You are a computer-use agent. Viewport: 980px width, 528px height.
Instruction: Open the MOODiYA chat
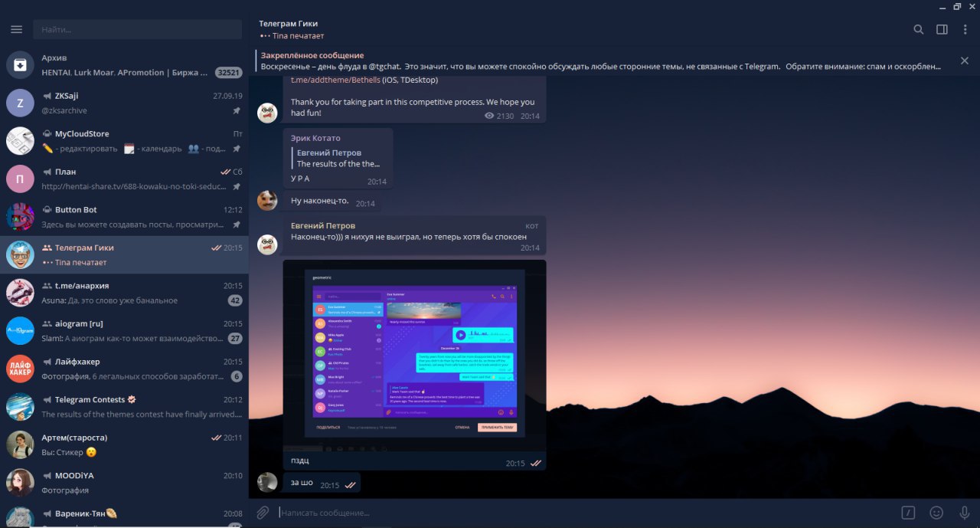[124, 483]
